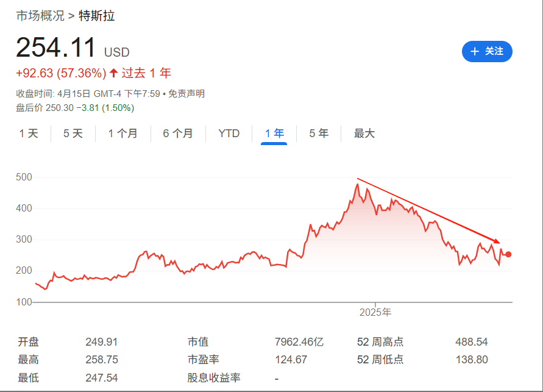Select the YTD range tab
543x392 pixels.
point(229,134)
